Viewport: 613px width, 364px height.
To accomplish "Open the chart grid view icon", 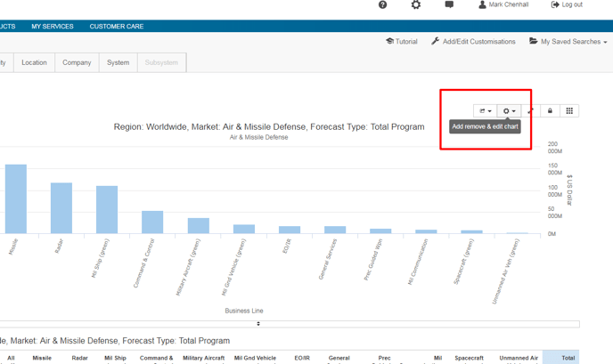I will (x=569, y=111).
